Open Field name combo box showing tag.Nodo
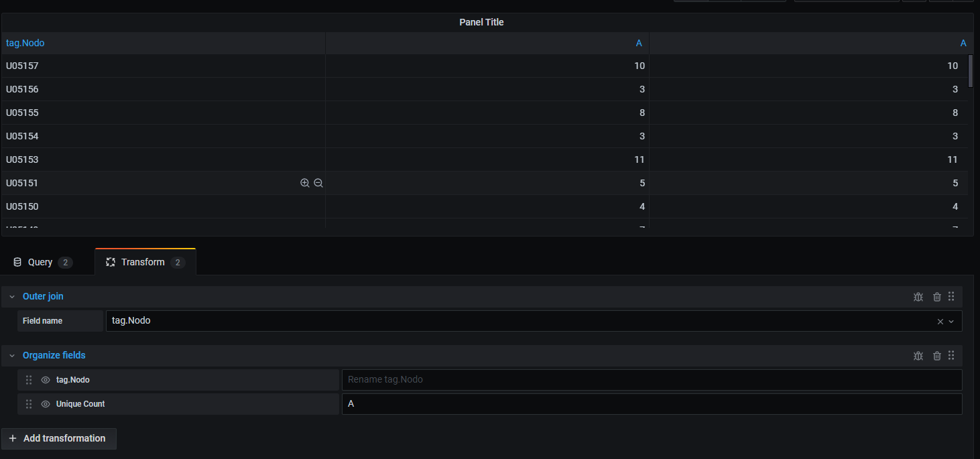The image size is (980, 459). [x=534, y=321]
